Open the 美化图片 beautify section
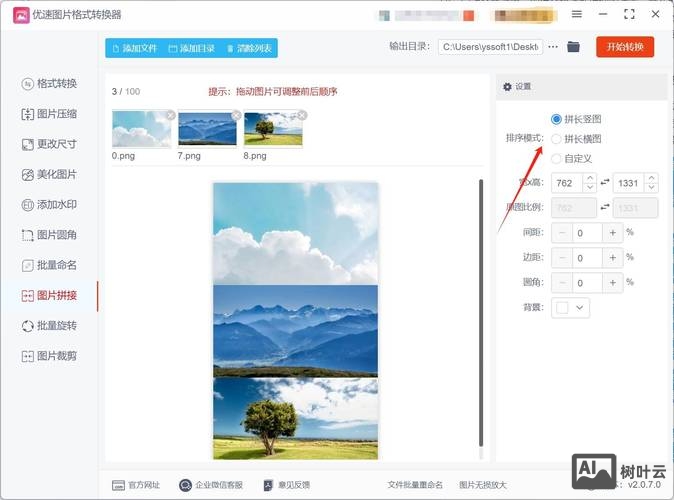Image resolution: width=674 pixels, height=500 pixels. (49, 175)
